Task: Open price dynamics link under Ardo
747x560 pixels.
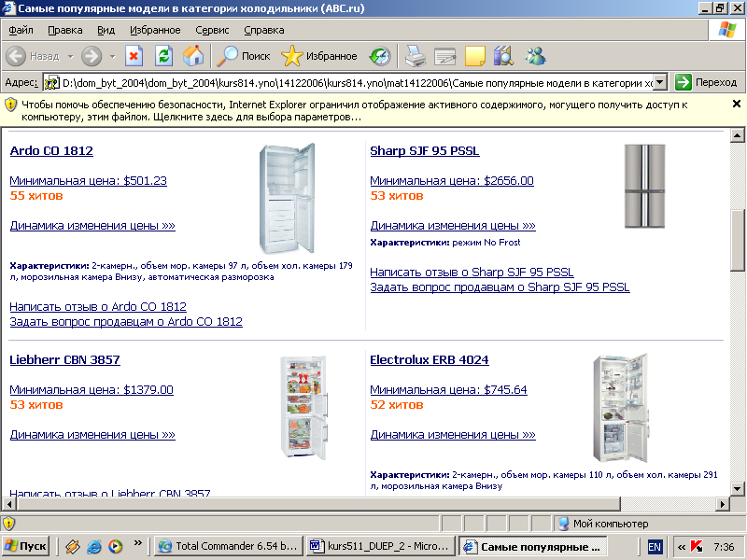Action: (92, 225)
